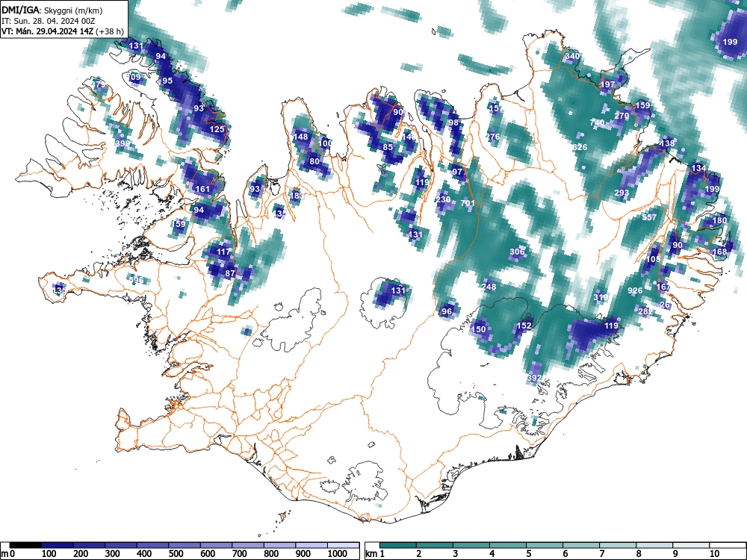Select the dark blue 100–200 m legend swatch
The width and height of the screenshot is (747, 560).
[x=58, y=545]
